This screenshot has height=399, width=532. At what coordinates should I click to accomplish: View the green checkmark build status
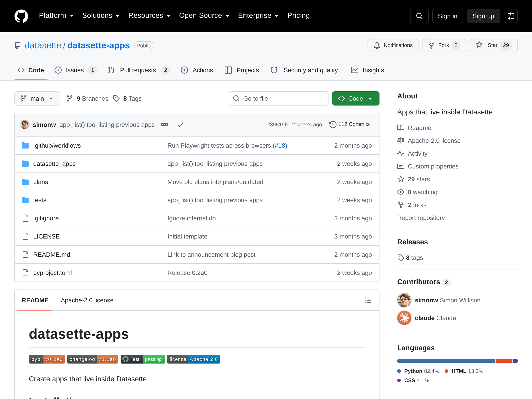[x=180, y=125]
